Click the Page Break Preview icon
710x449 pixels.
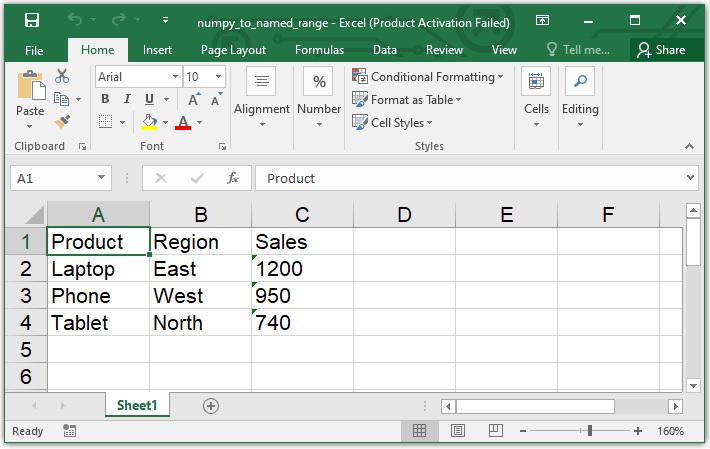(x=494, y=431)
